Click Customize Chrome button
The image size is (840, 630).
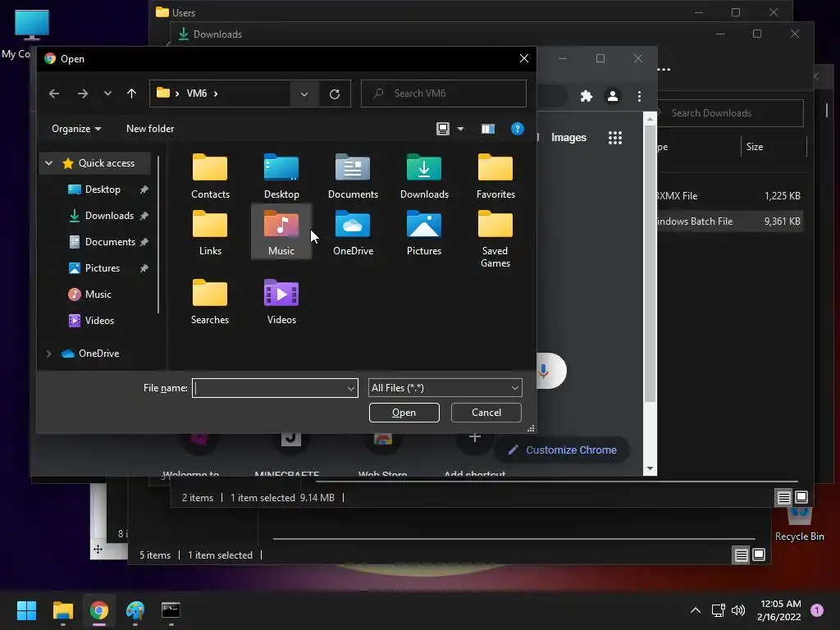click(x=562, y=450)
